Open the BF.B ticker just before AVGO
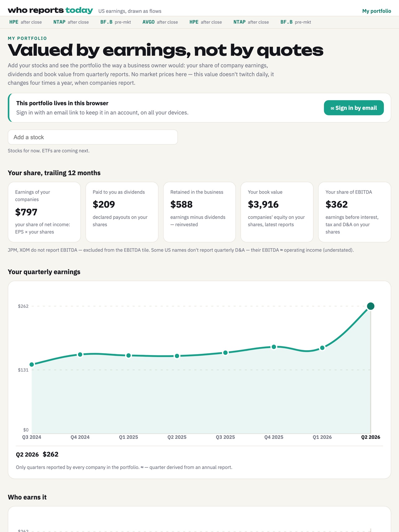The image size is (399, 532). (x=115, y=22)
